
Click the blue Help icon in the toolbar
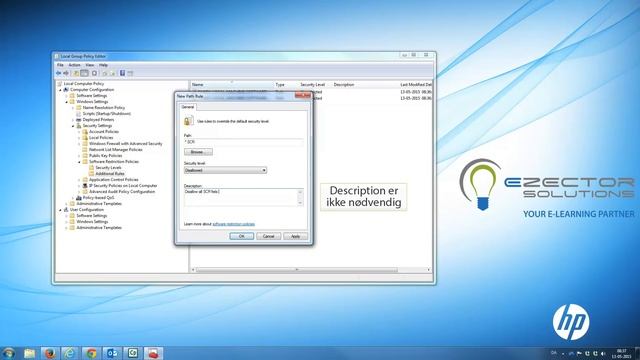[x=122, y=73]
